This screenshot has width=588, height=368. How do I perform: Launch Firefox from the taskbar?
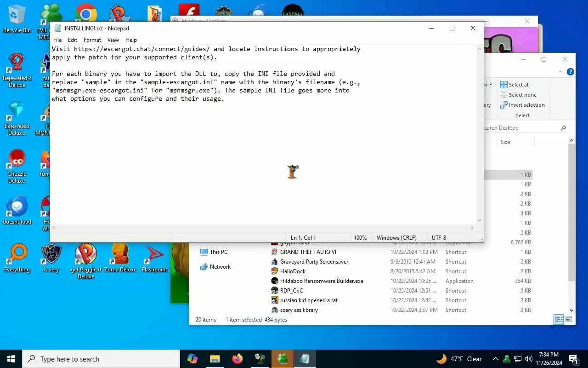pyautogui.click(x=237, y=359)
